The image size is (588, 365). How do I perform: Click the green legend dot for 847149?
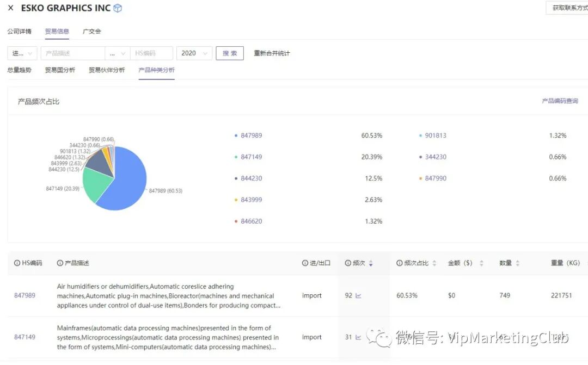[236, 157]
